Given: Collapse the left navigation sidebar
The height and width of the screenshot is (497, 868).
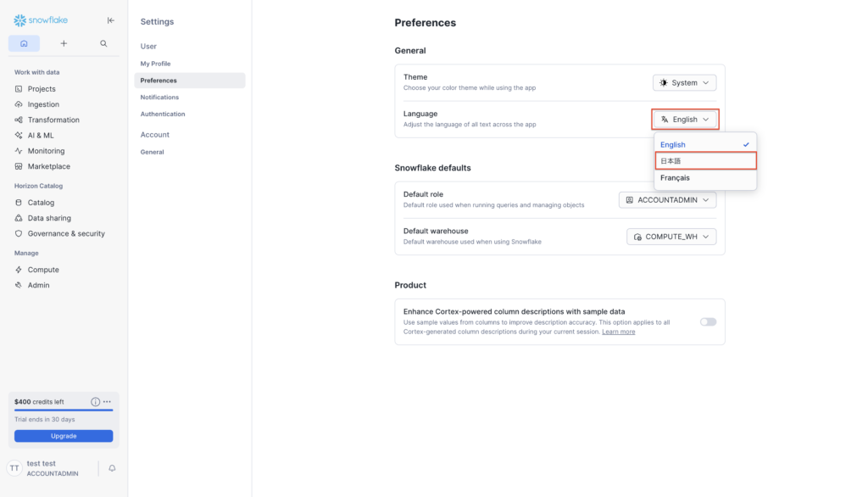Looking at the screenshot, I should pyautogui.click(x=111, y=20).
